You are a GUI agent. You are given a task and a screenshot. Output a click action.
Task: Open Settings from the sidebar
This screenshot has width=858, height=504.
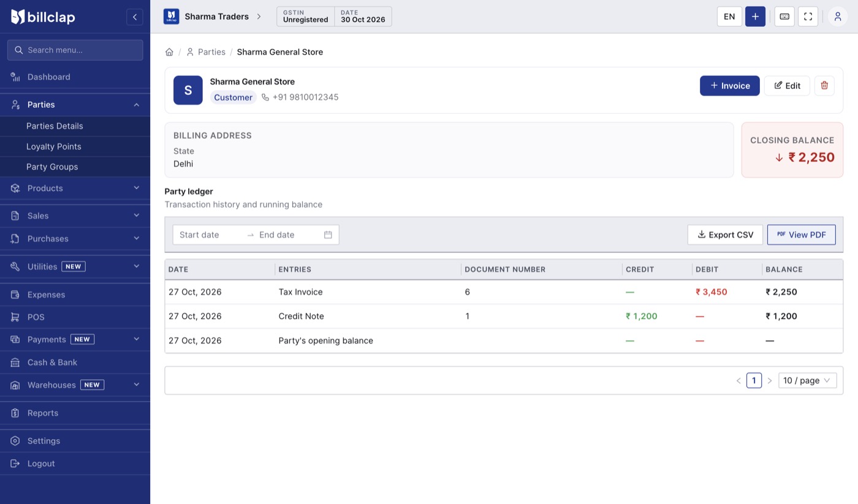(75, 441)
